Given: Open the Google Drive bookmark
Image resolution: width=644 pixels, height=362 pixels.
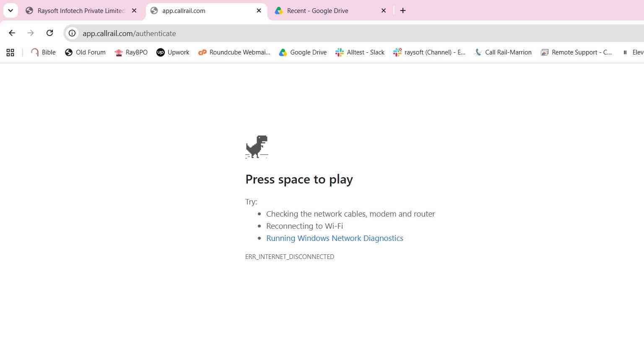Looking at the screenshot, I should tap(303, 52).
